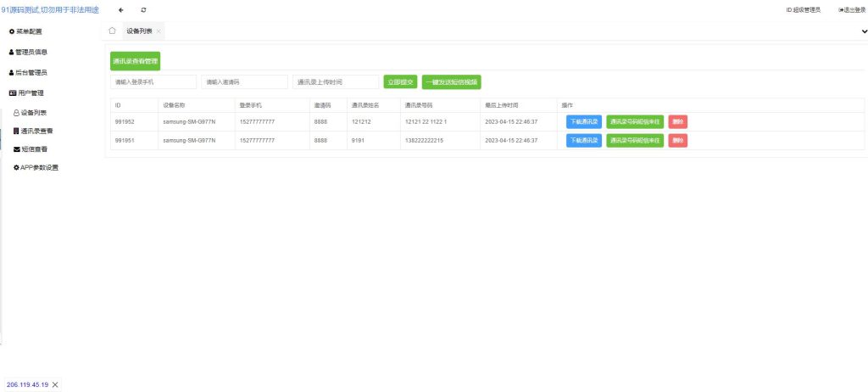Click 通讯录号码短信来往 button for row 991951
This screenshot has height=392, width=868.
pos(635,141)
